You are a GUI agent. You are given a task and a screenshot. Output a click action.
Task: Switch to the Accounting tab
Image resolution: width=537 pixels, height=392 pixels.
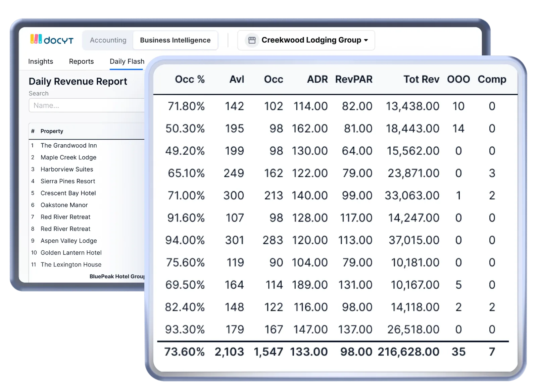pyautogui.click(x=108, y=40)
